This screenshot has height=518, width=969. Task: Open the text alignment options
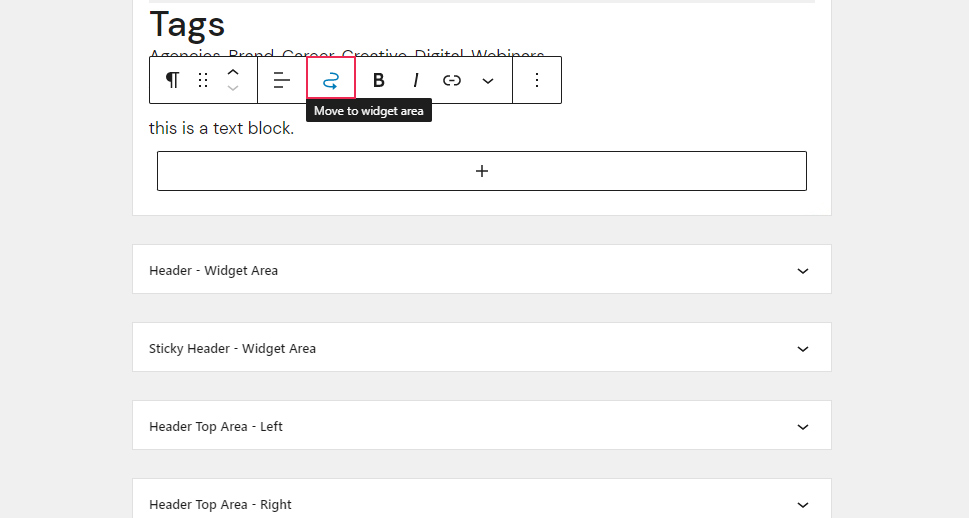(282, 80)
